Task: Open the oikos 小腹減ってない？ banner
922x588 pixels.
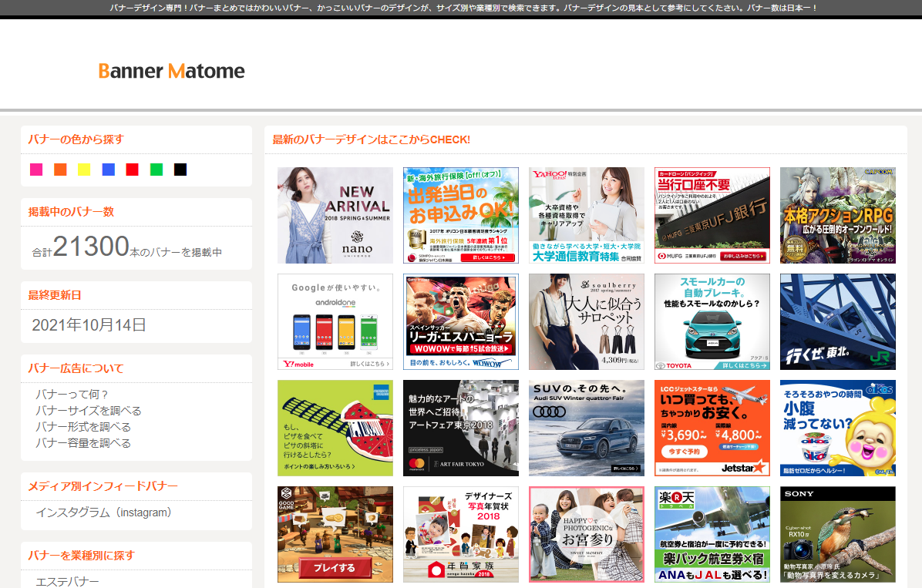Action: coord(838,428)
